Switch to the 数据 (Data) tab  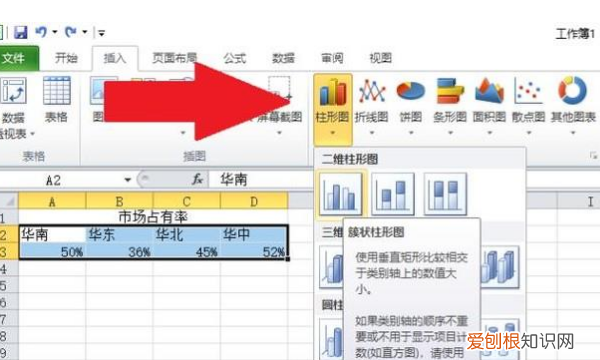coord(283,58)
